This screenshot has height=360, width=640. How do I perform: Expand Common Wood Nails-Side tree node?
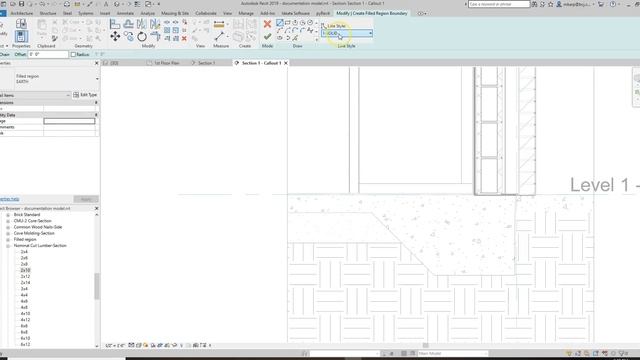tap(8, 227)
